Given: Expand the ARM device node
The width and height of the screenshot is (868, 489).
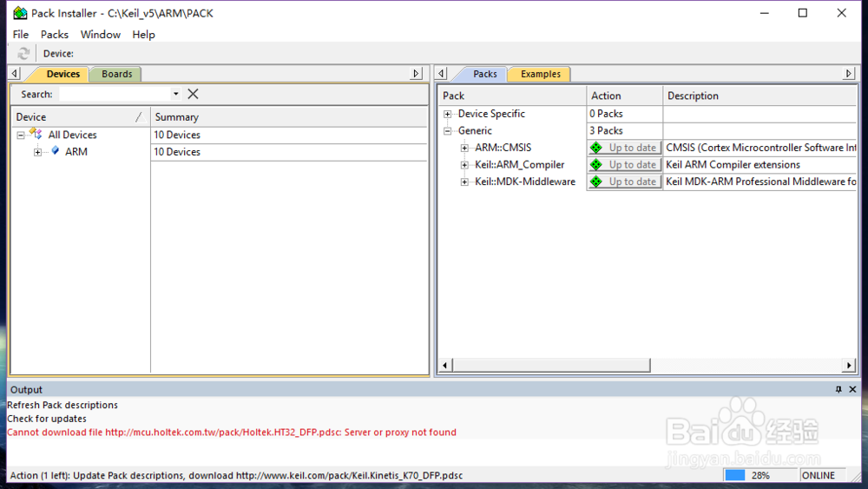Looking at the screenshot, I should pyautogui.click(x=37, y=152).
